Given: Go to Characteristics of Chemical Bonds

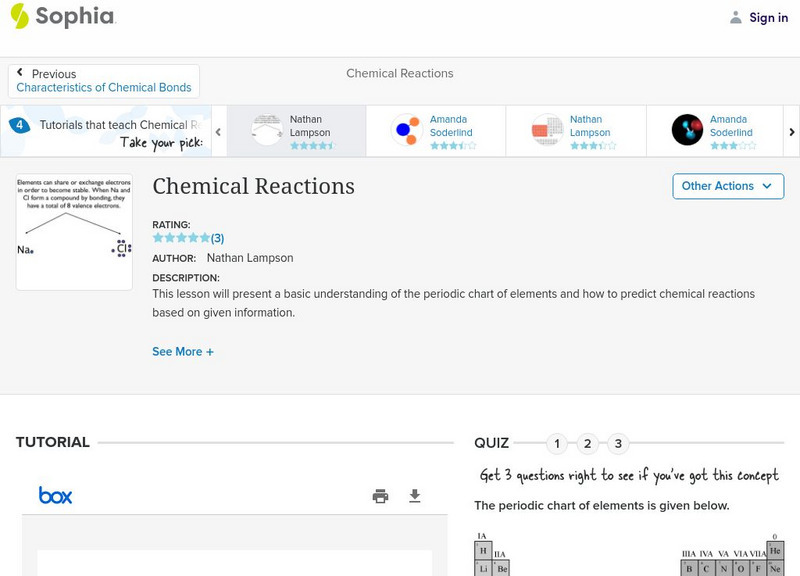Looking at the screenshot, I should pos(104,88).
